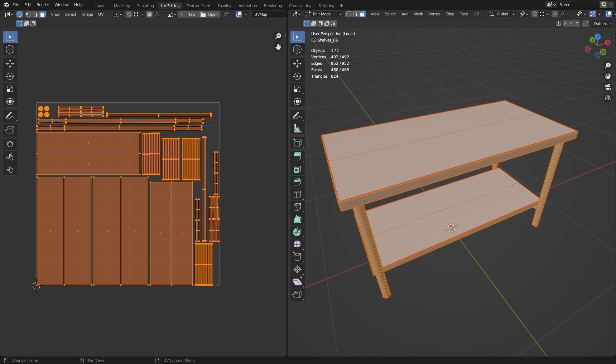616x364 pixels.
Task: Activate the Shear tool
Action: point(297,282)
